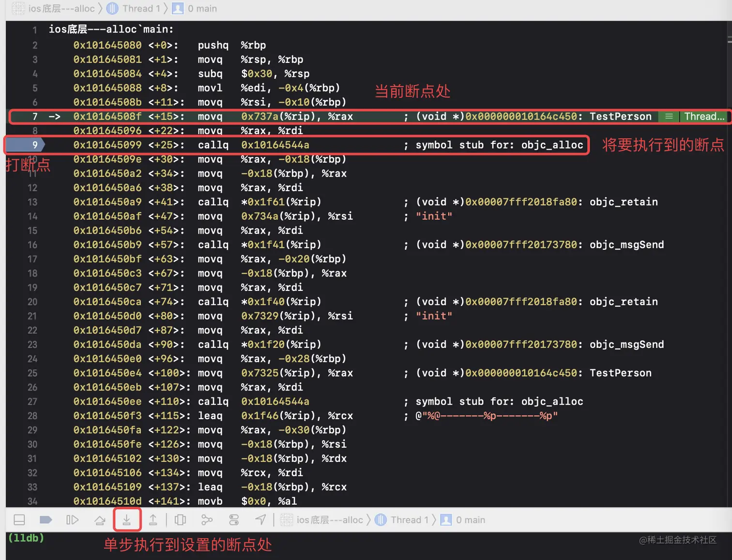Open Thread 1 in the top jump bar

tap(133, 8)
